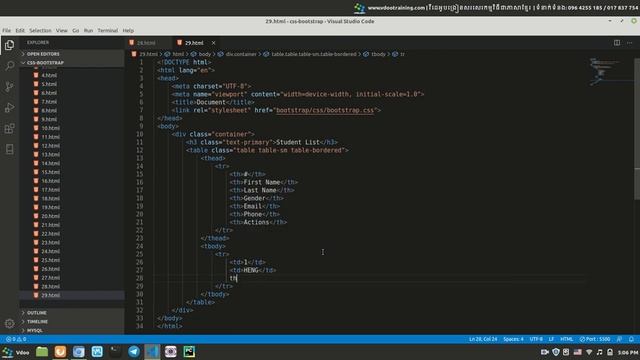Screen dimensions: 640x360
Task: Open the editor More Actions menu
Action: coord(629,43)
